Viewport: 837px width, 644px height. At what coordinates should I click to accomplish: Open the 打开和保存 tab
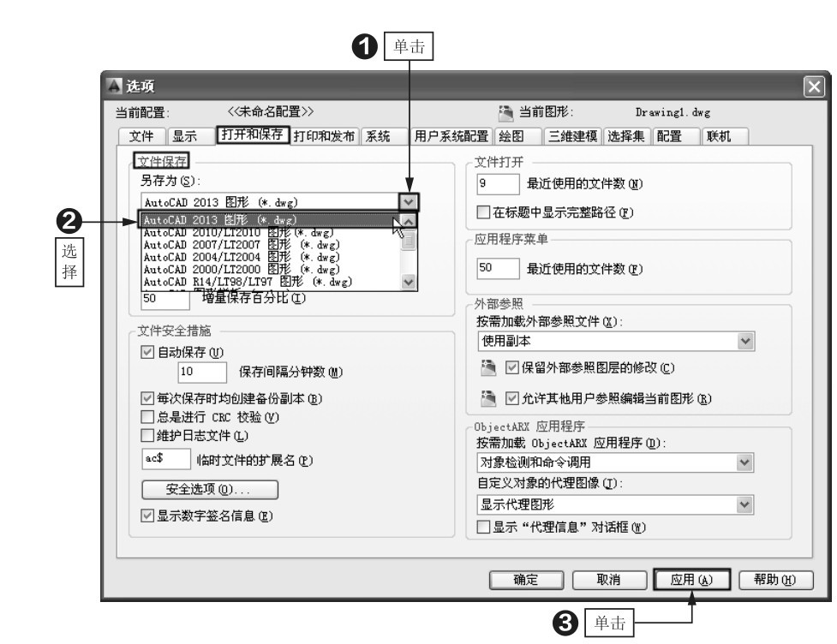[x=253, y=135]
